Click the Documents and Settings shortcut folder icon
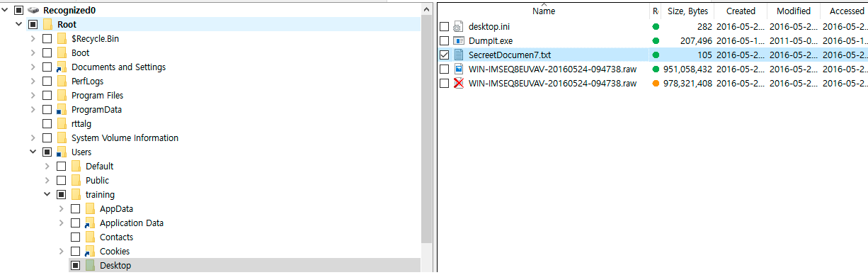Image resolution: width=868 pixels, height=275 pixels. point(62,67)
